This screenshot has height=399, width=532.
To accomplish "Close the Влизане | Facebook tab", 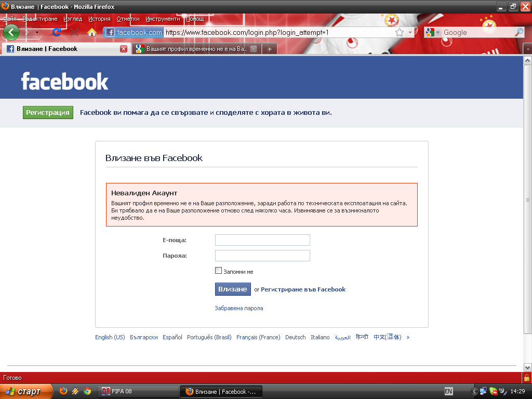I will [124, 49].
